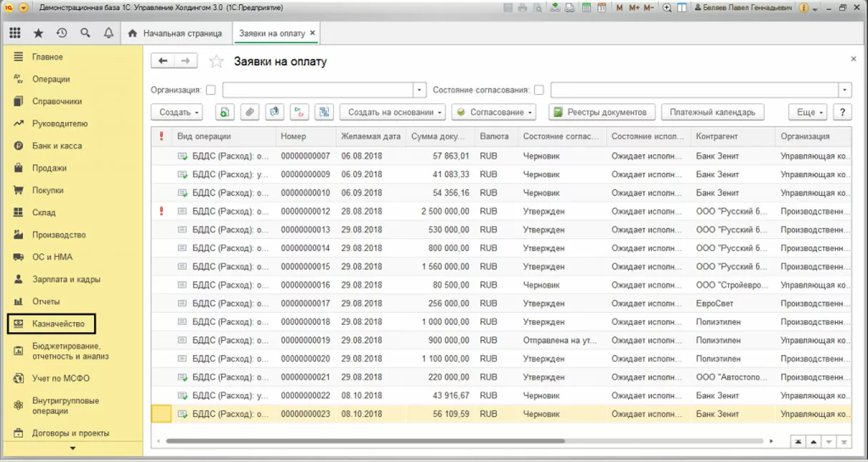Click the Реестры документов button

point(601,112)
